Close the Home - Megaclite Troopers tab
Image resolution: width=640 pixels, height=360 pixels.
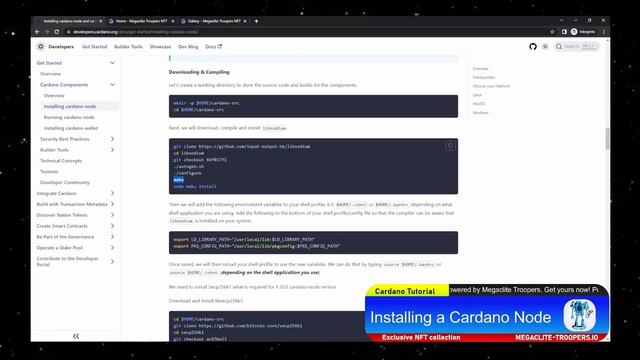(173, 21)
